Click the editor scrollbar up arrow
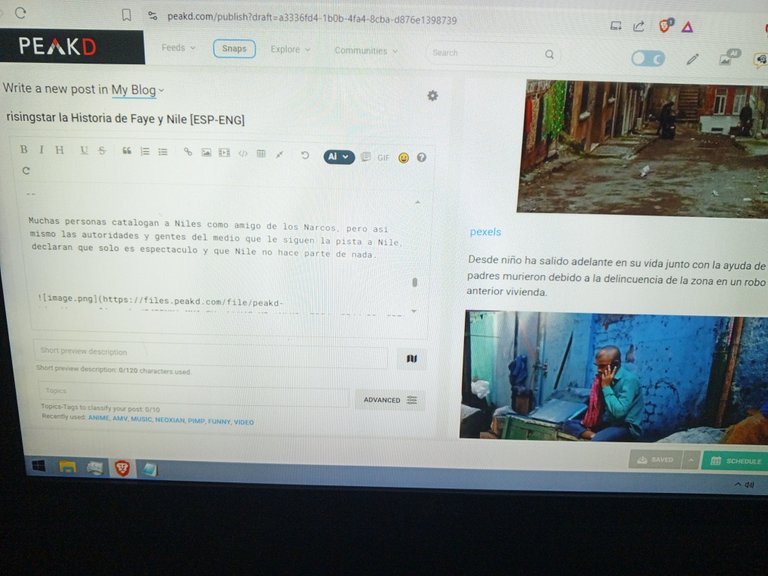768x576 pixels. (x=417, y=202)
